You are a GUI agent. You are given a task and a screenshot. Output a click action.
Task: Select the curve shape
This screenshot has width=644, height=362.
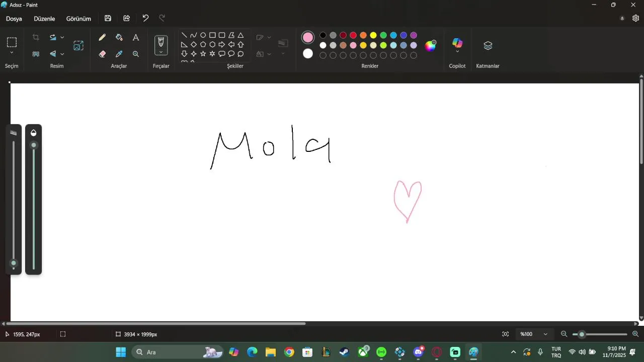pyautogui.click(x=194, y=35)
